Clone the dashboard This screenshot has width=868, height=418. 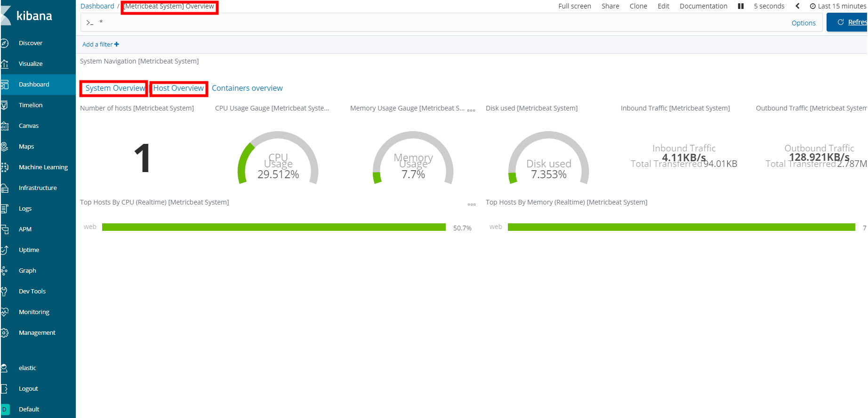click(638, 6)
